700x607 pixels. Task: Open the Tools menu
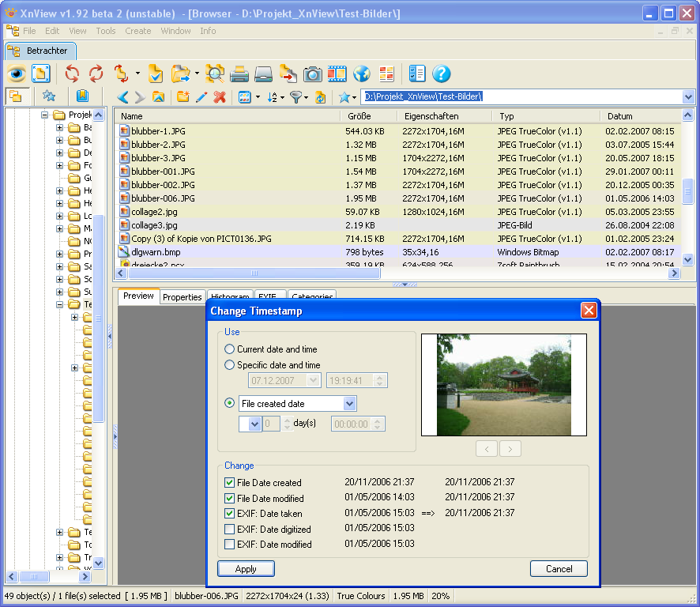pos(106,31)
